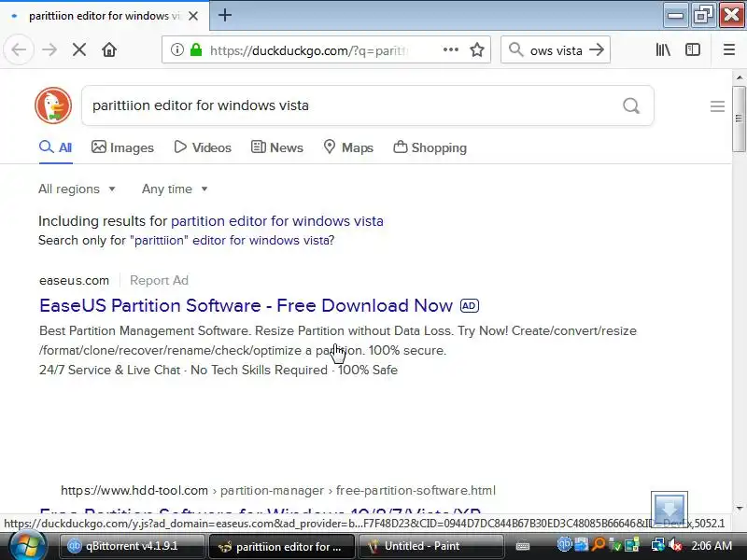Click the Windows Start orb
The image size is (747, 560).
click(27, 546)
